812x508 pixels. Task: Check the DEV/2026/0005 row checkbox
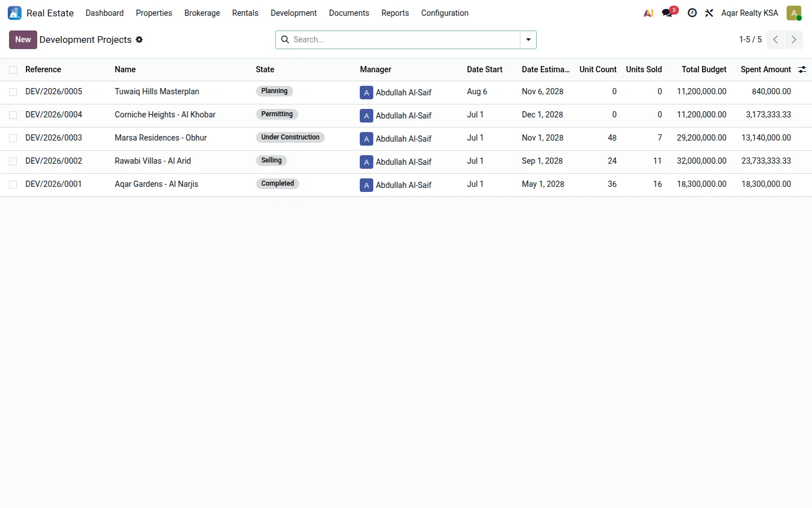(13, 92)
